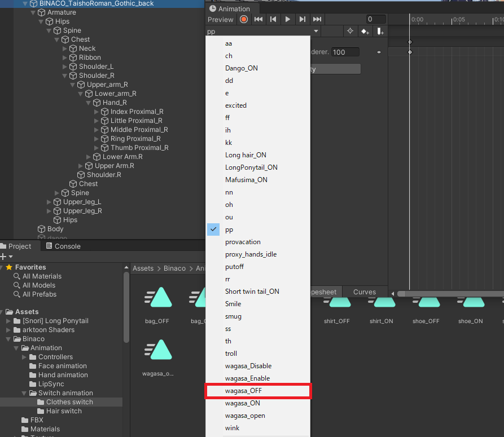Viewport: 504px width, 437px height.
Task: Click Binaco in the asset breadcrumb
Action: click(174, 268)
